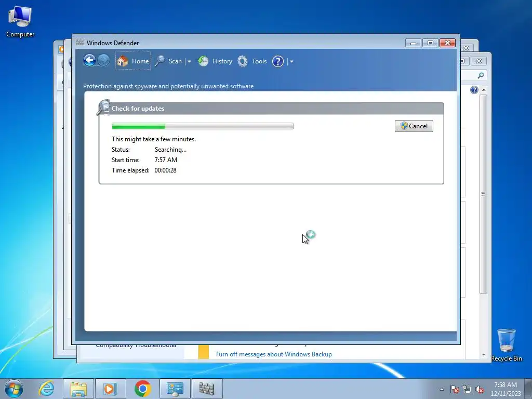Open the taskbar clock and date

[506, 389]
